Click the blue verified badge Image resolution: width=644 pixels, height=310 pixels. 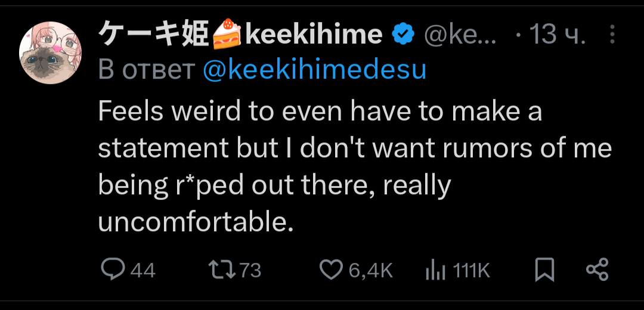(x=403, y=35)
